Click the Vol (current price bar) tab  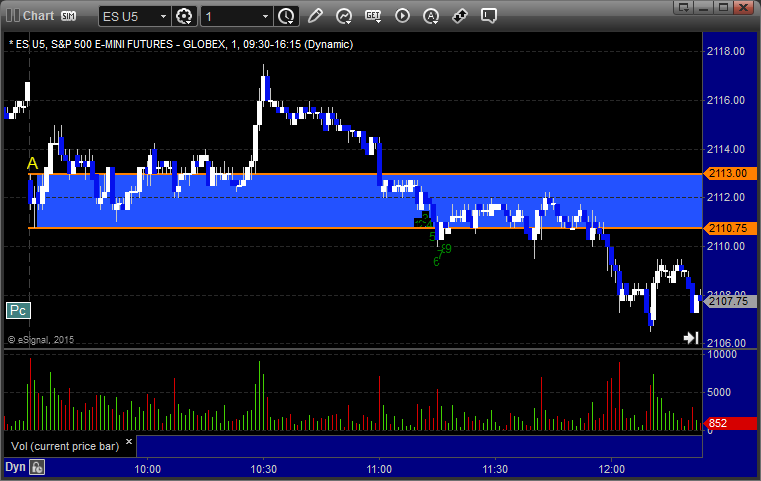coord(65,446)
